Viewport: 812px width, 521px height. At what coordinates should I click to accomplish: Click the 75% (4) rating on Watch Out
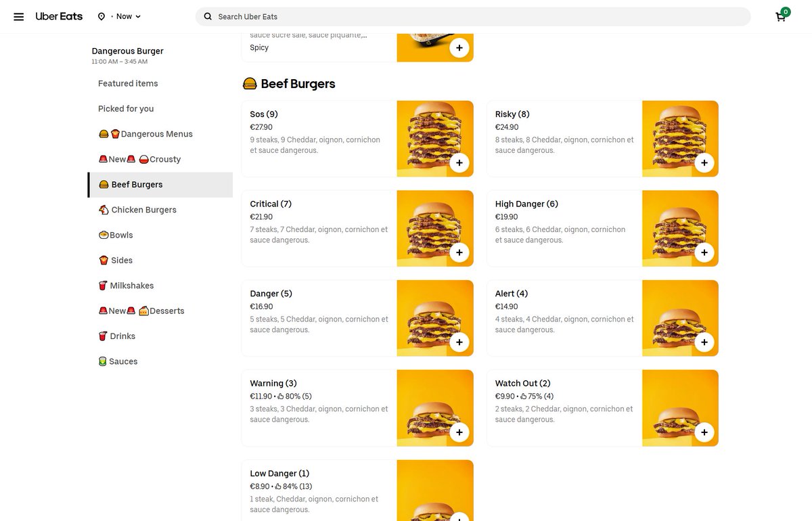(x=537, y=397)
